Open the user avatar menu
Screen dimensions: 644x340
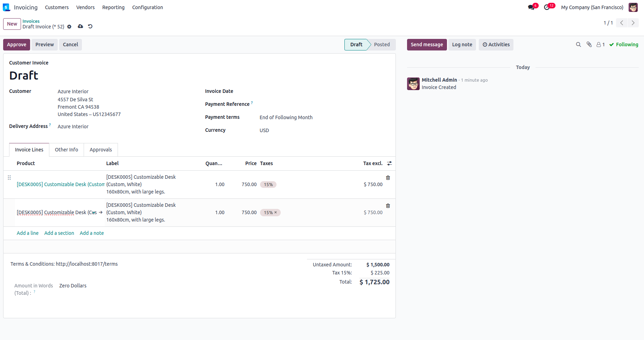(x=633, y=7)
